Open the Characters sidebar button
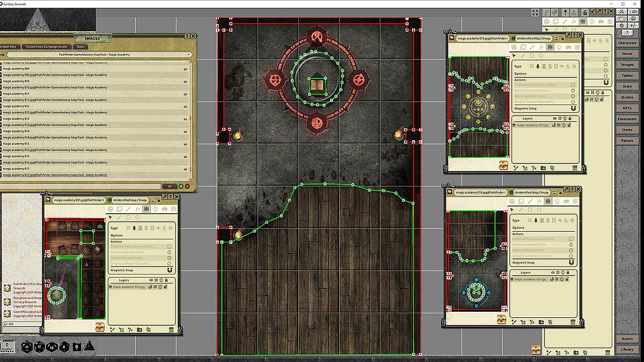Image resolution: width=644 pixels, height=362 pixels. point(627,43)
